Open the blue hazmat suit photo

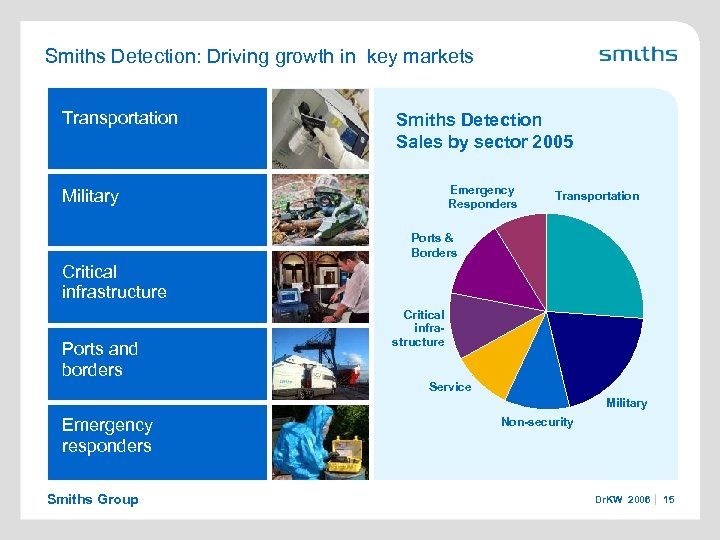tap(320, 442)
